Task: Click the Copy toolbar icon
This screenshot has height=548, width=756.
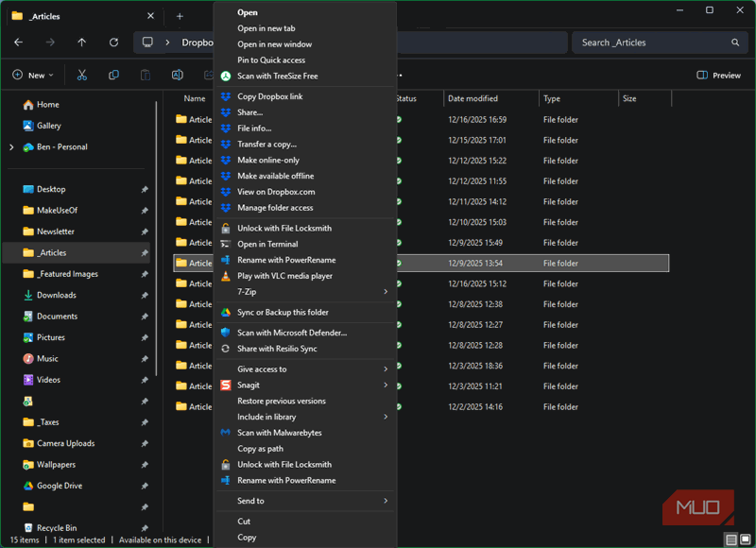Action: pyautogui.click(x=113, y=76)
